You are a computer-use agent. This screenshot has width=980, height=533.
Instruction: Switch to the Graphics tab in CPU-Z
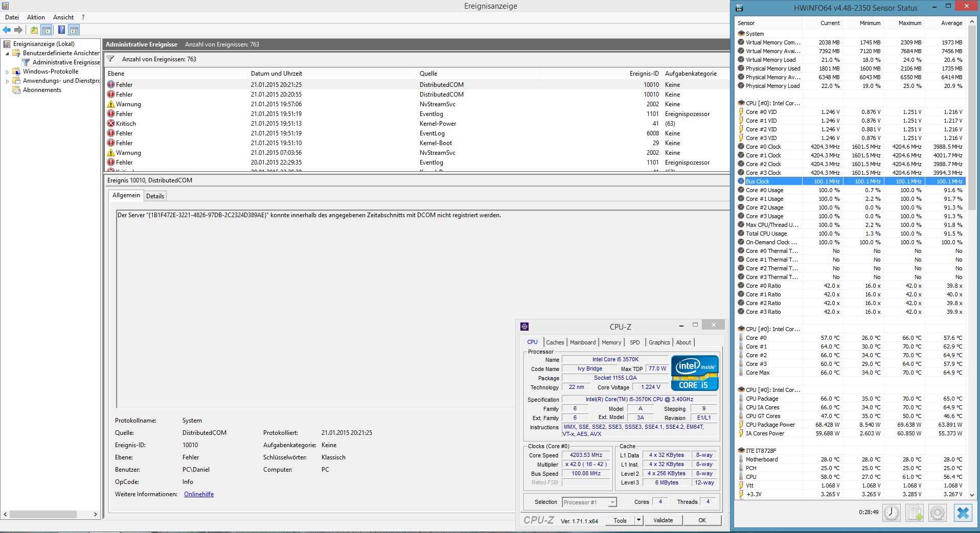click(659, 342)
